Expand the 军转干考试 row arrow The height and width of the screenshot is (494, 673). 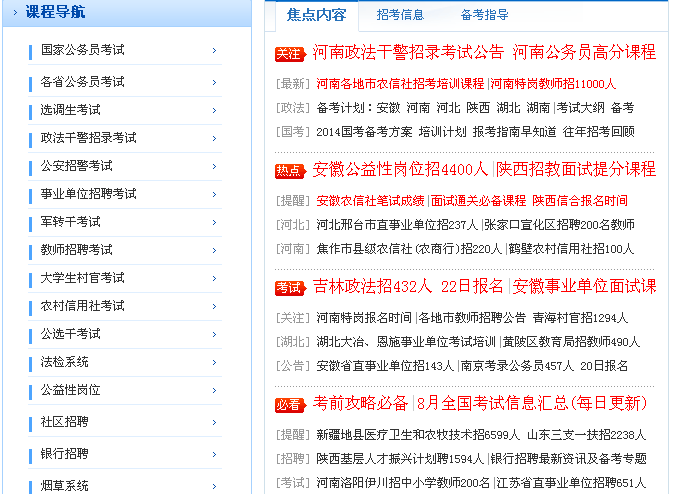pos(214,222)
